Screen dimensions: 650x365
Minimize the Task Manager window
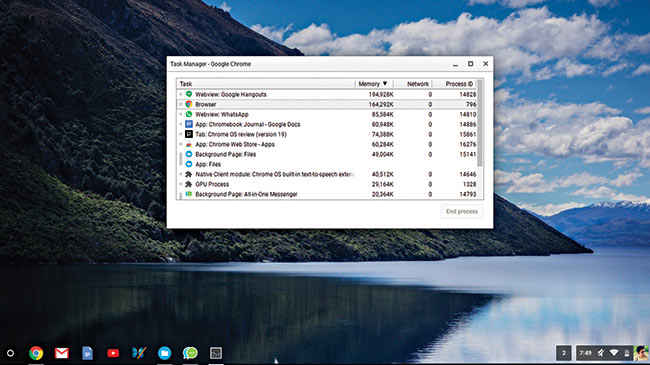pyautogui.click(x=455, y=64)
